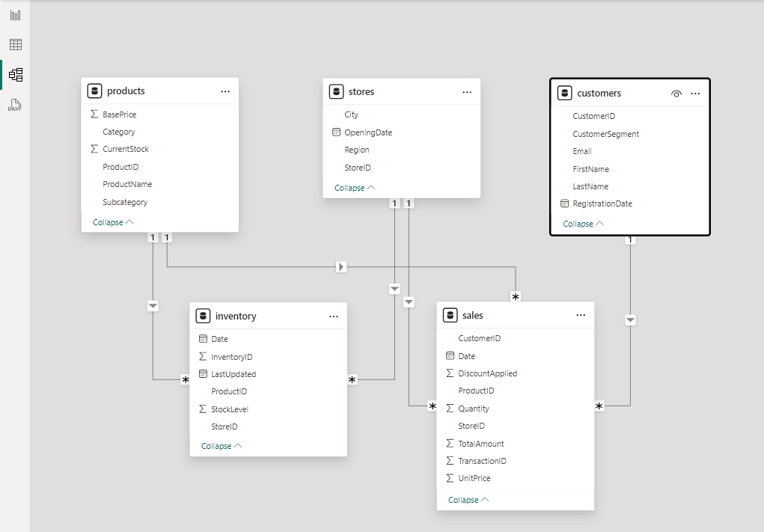Click the products table database icon
The height and width of the screenshot is (532, 764).
(x=94, y=91)
